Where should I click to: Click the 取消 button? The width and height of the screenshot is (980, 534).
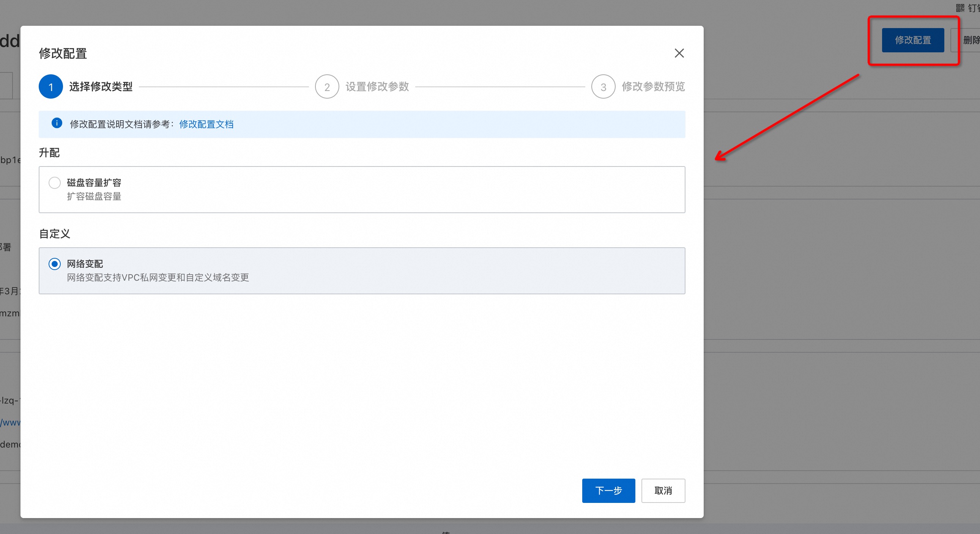(663, 490)
